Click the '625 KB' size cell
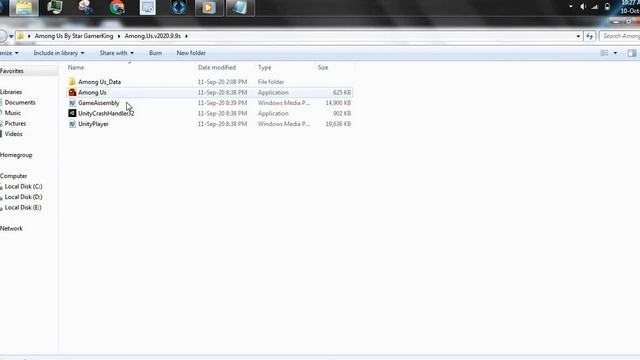Screen dimensions: 640x360 tap(342, 93)
